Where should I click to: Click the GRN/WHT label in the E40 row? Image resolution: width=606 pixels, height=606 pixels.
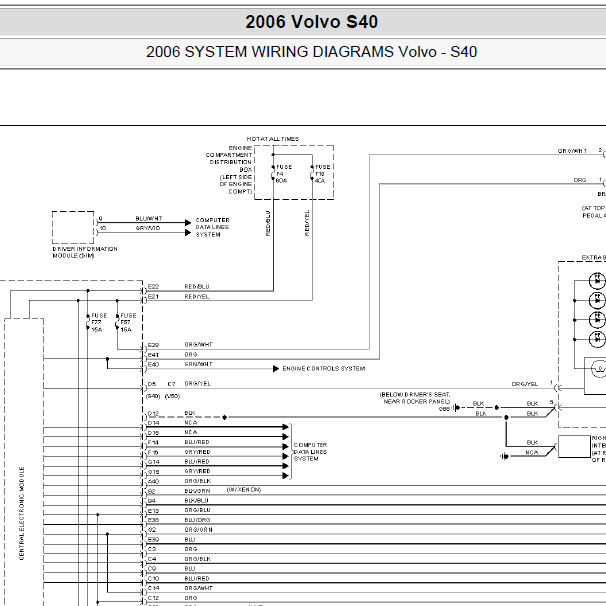click(199, 364)
